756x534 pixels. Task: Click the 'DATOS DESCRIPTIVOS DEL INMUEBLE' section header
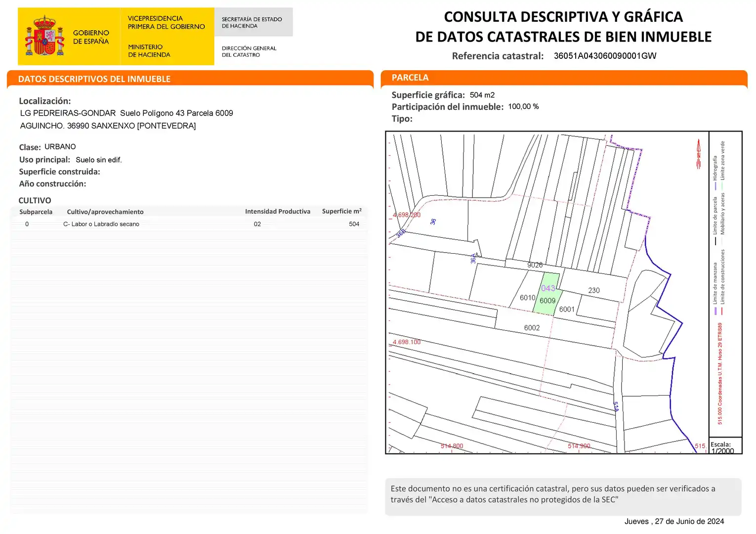coord(94,79)
